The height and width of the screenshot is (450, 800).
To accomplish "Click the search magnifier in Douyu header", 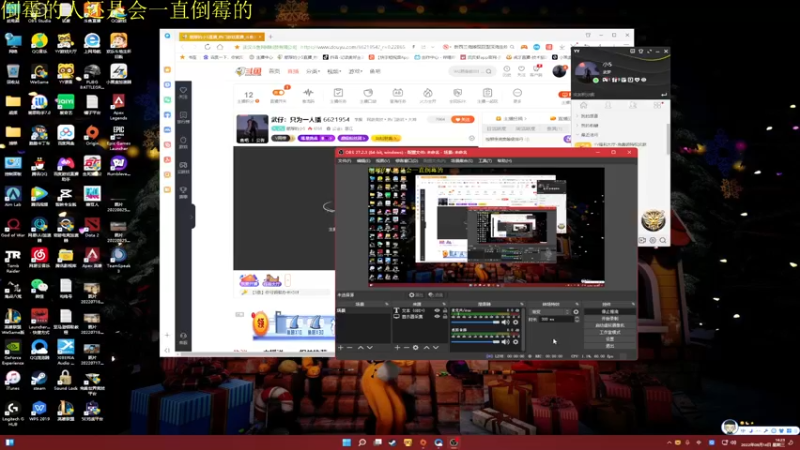I will click(x=488, y=71).
